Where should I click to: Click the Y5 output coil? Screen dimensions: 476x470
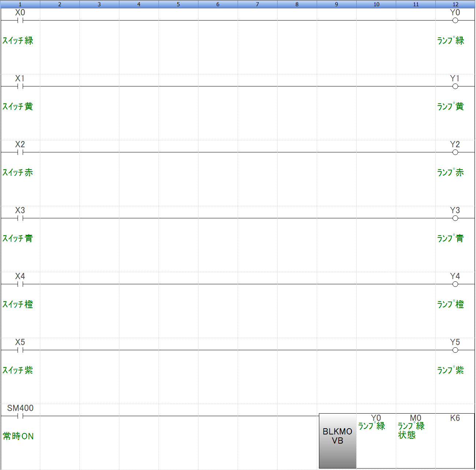[x=455, y=350]
